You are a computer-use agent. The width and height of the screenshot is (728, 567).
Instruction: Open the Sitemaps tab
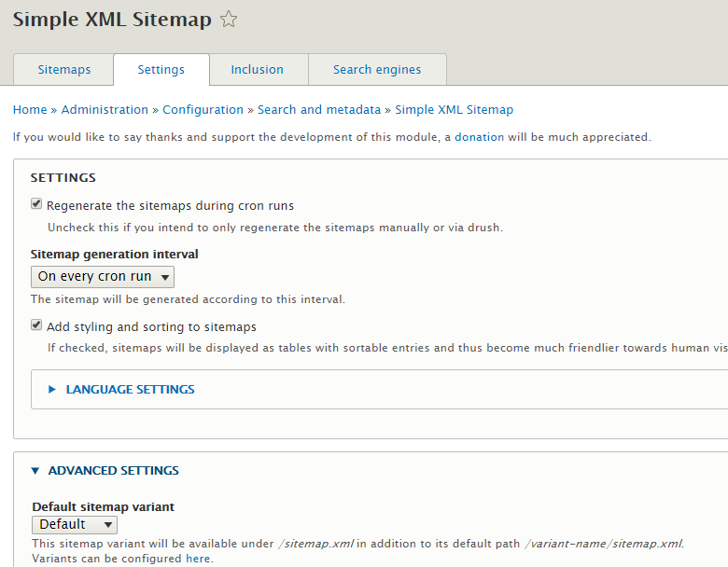click(x=63, y=70)
